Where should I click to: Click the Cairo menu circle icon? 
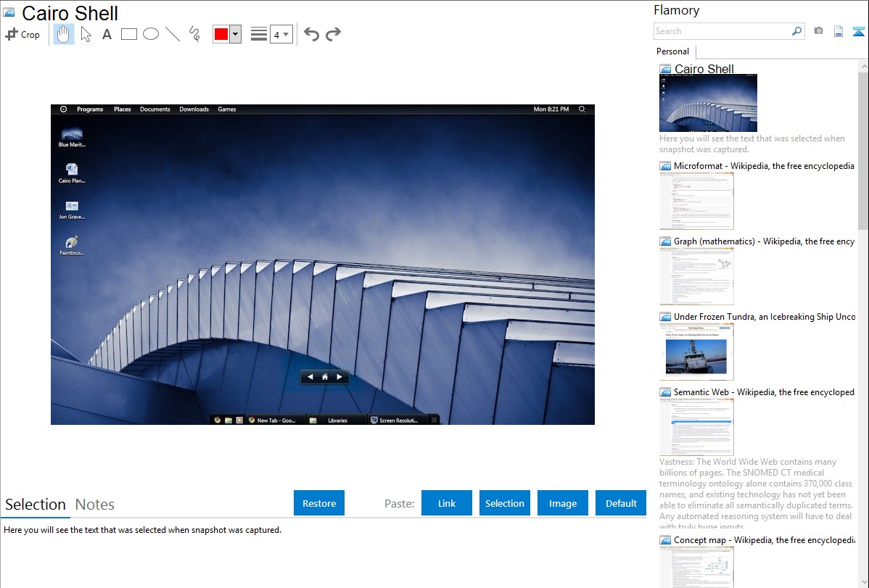tap(63, 109)
